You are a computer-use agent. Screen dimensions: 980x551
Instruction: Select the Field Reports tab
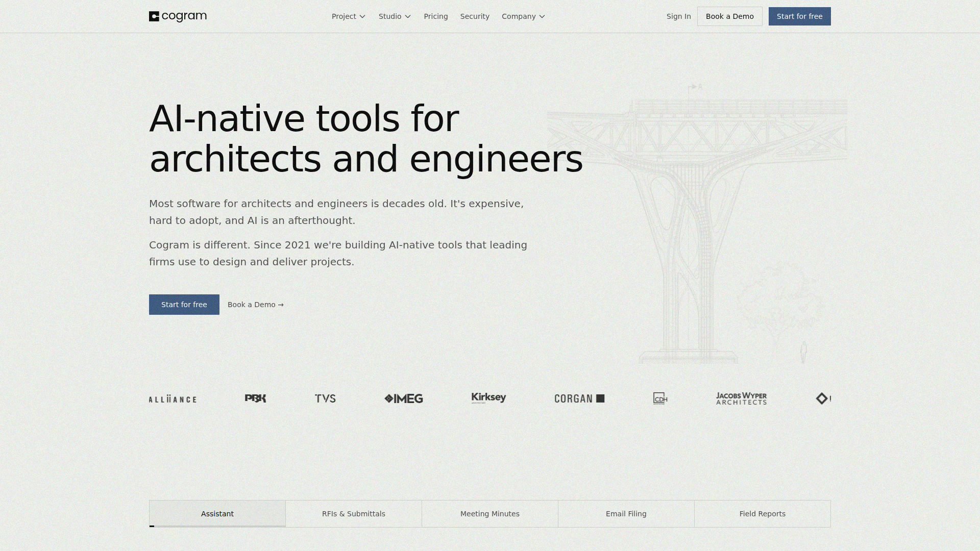763,514
